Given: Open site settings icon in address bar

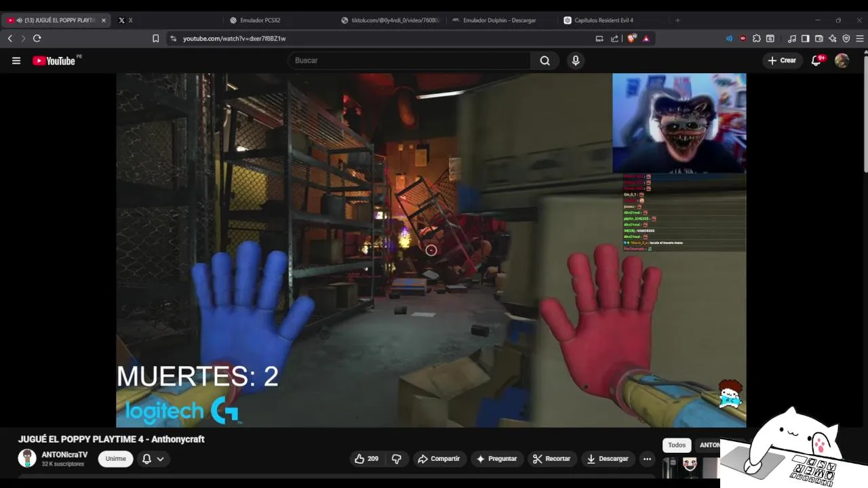Looking at the screenshot, I should pyautogui.click(x=174, y=39).
